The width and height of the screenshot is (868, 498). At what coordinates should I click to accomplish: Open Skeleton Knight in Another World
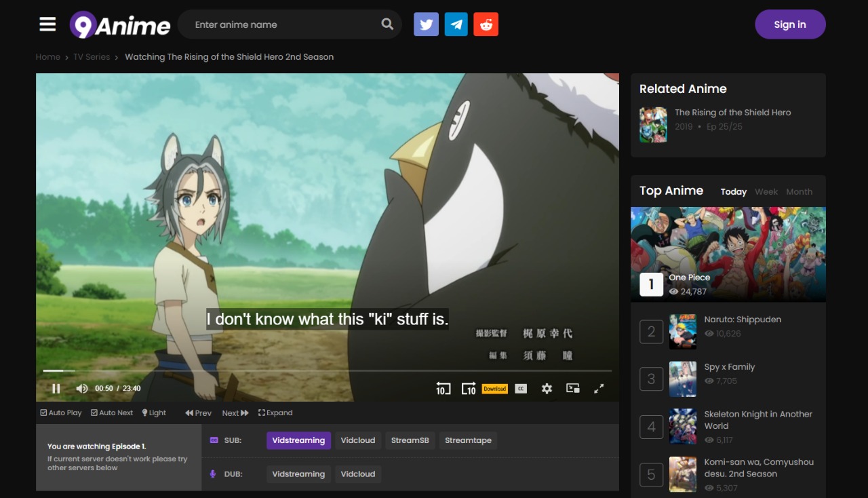pyautogui.click(x=758, y=420)
